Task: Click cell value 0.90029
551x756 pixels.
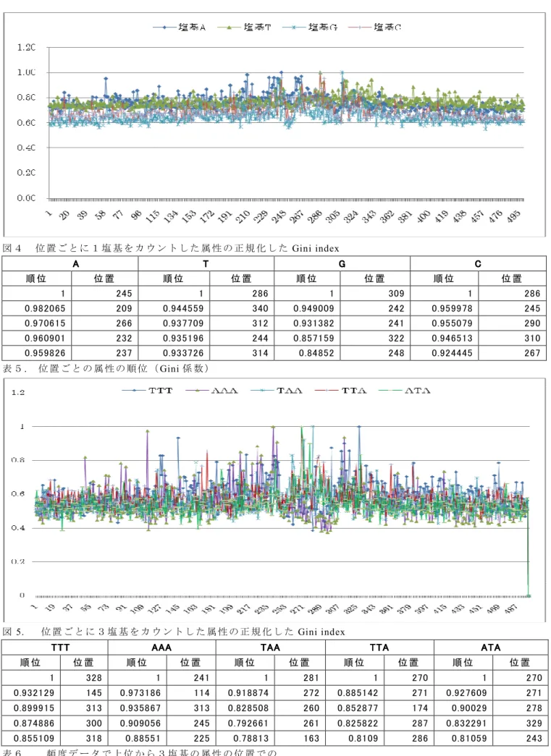Action: (469, 708)
